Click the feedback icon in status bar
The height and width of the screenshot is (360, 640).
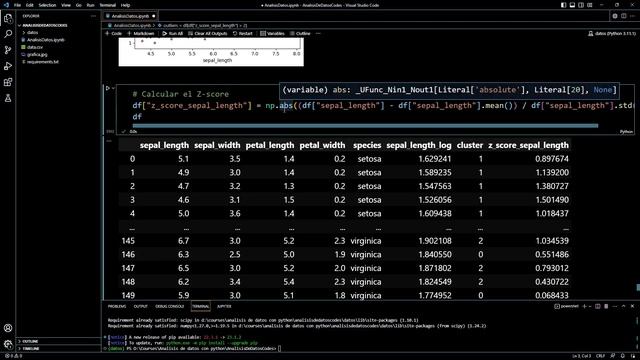pyautogui.click(x=613, y=356)
